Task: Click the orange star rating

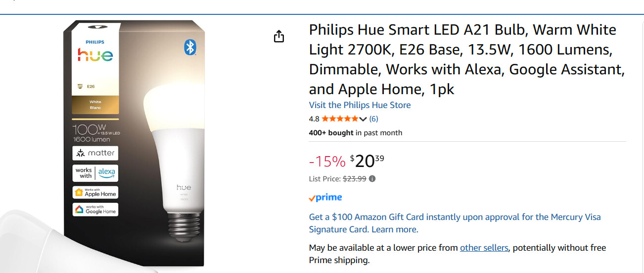Action: tap(340, 119)
